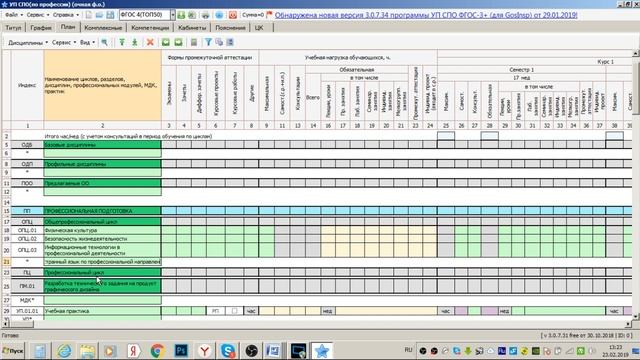Click the save diskette icon in main toolbar

pos(110,15)
